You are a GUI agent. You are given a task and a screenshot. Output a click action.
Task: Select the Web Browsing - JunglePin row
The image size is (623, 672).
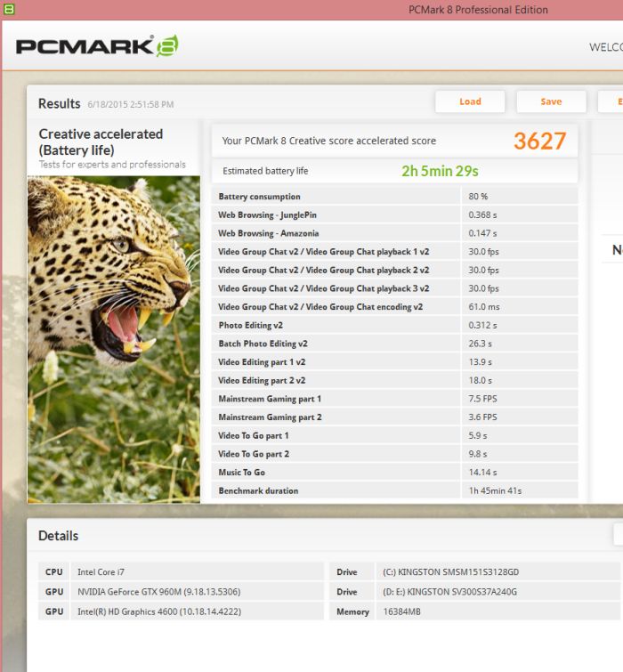click(x=394, y=215)
